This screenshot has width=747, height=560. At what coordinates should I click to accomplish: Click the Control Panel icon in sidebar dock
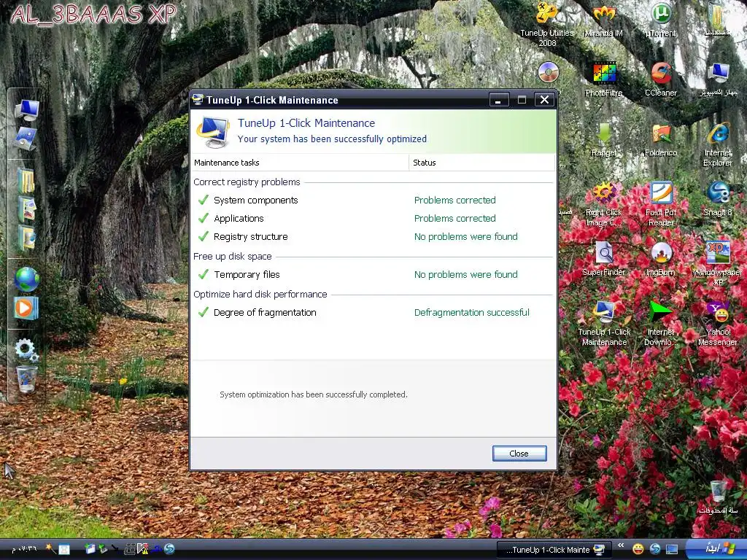(26, 139)
